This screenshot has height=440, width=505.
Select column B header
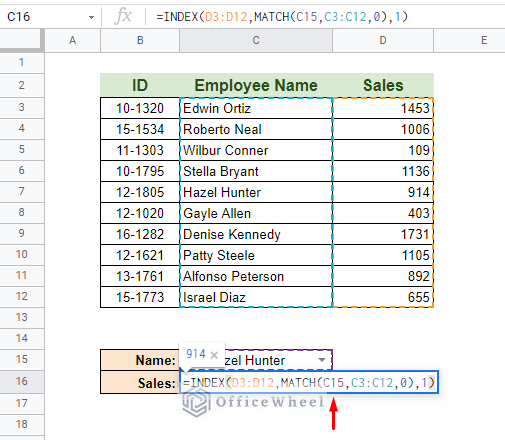(140, 41)
